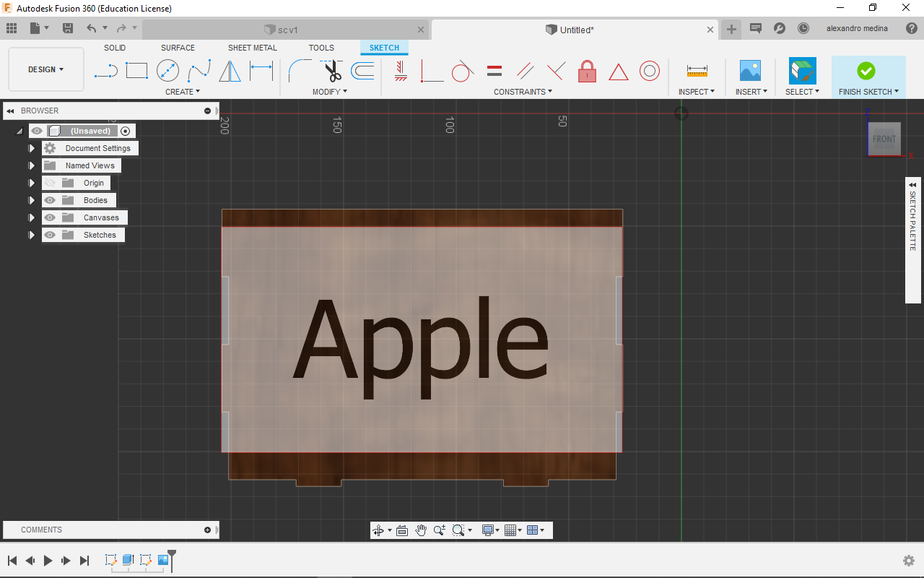Image resolution: width=924 pixels, height=578 pixels.
Task: Switch to the sc v1 document tab
Action: point(286,30)
